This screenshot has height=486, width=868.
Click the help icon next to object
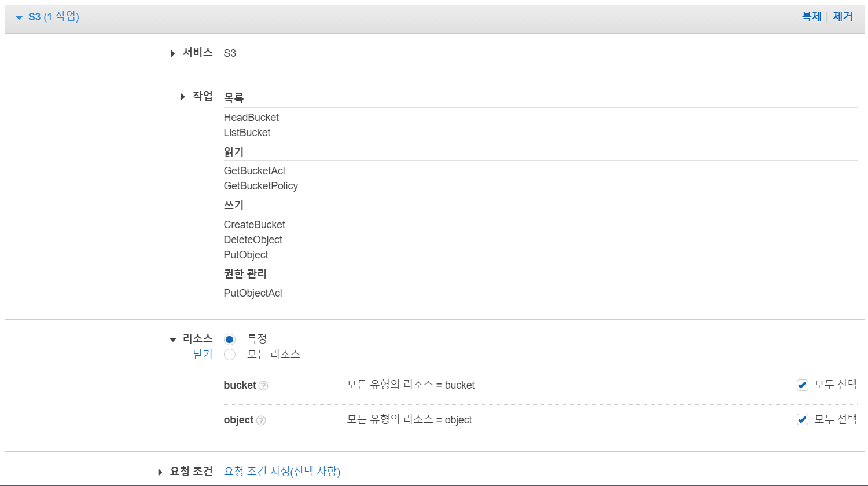tap(261, 421)
